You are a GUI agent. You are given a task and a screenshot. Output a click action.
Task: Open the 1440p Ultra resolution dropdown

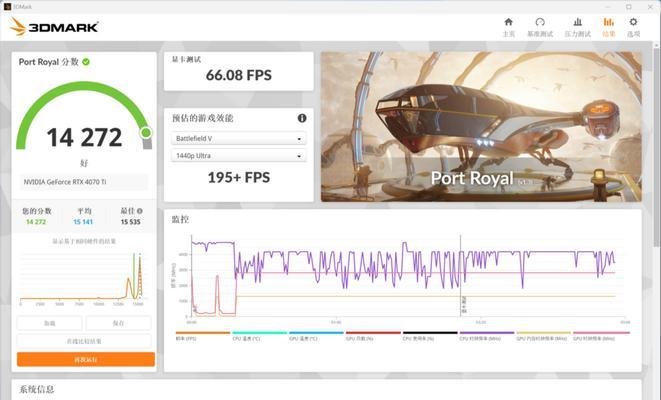point(239,156)
